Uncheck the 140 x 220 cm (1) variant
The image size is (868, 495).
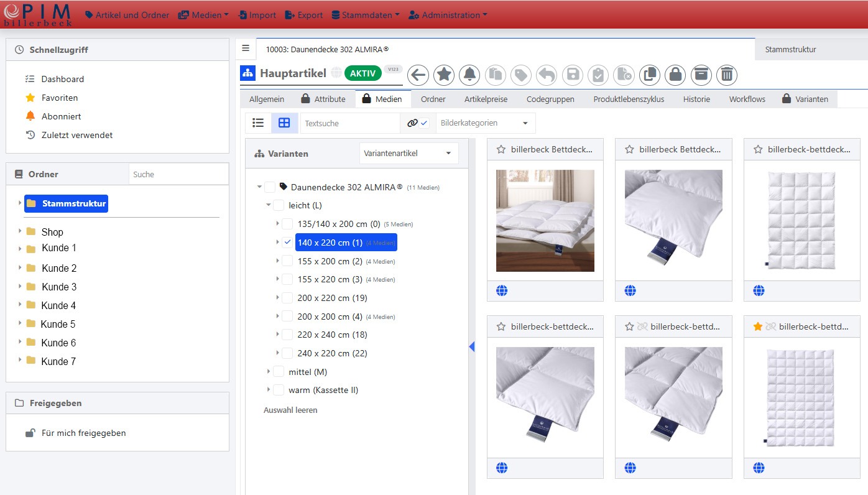[287, 243]
